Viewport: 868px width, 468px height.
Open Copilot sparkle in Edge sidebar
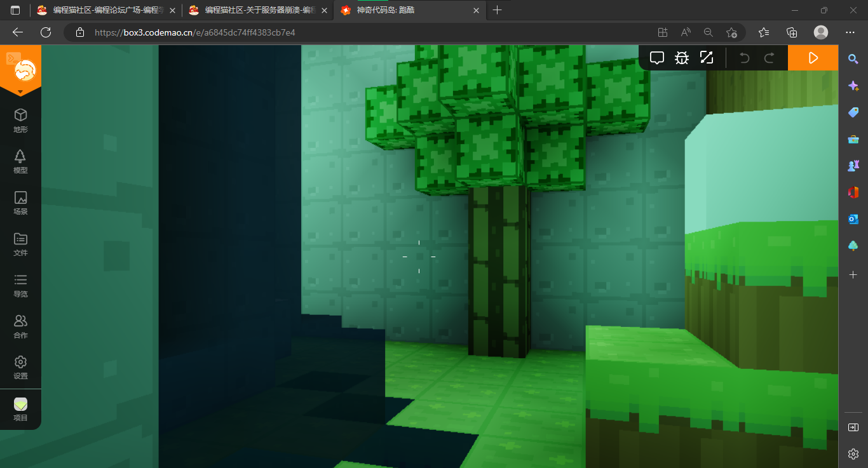[853, 86]
